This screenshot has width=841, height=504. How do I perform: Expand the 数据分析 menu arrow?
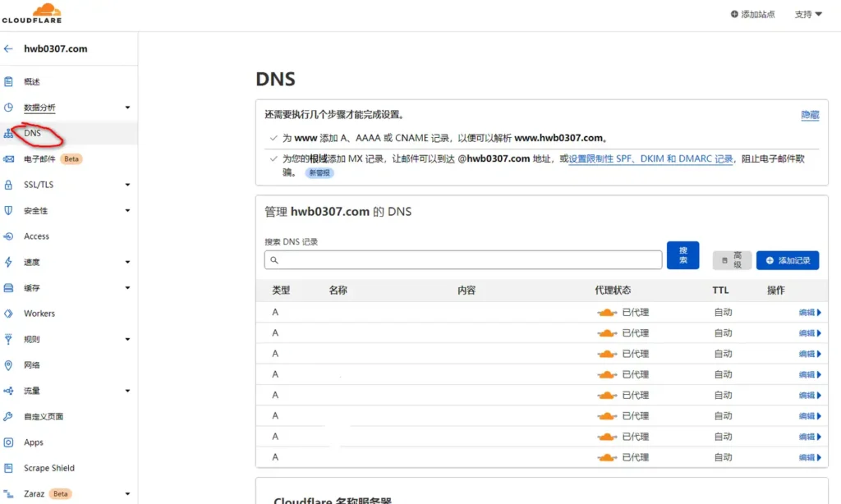[x=127, y=108]
